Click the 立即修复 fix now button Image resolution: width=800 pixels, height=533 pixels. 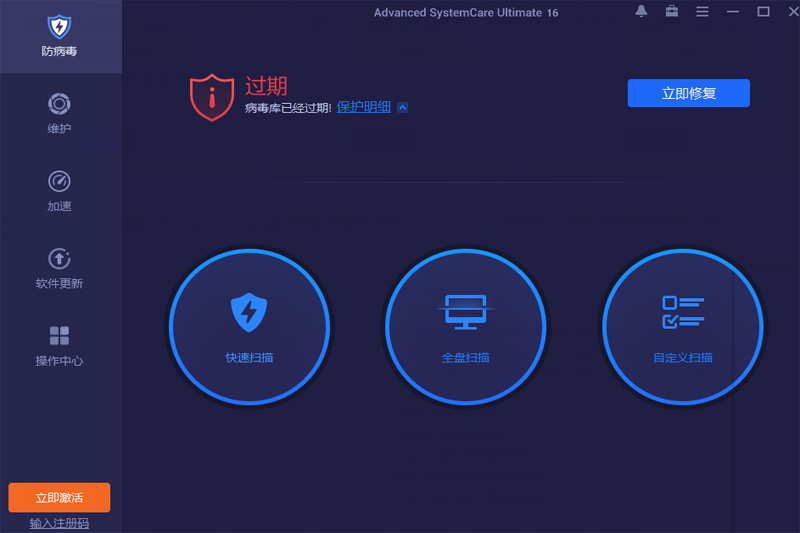click(688, 93)
